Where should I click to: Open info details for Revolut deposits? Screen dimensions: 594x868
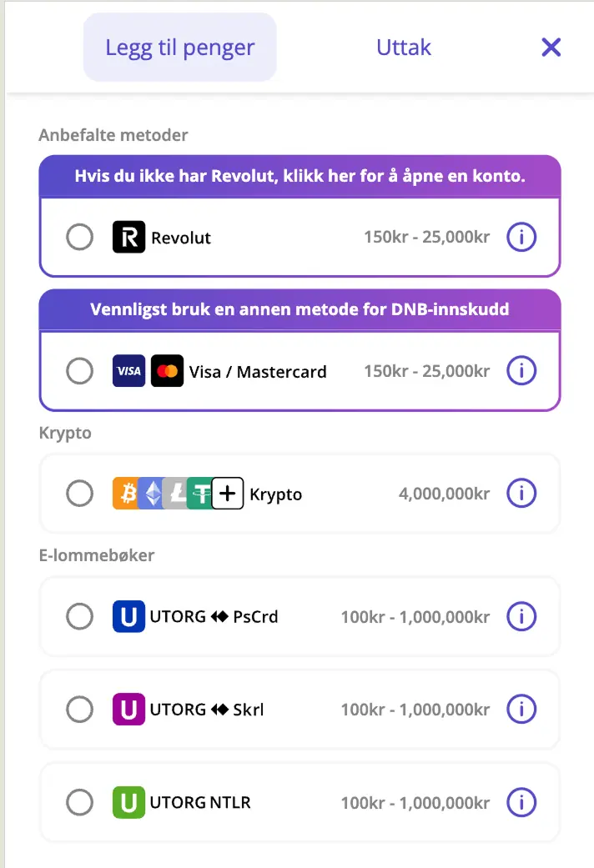[x=521, y=237]
